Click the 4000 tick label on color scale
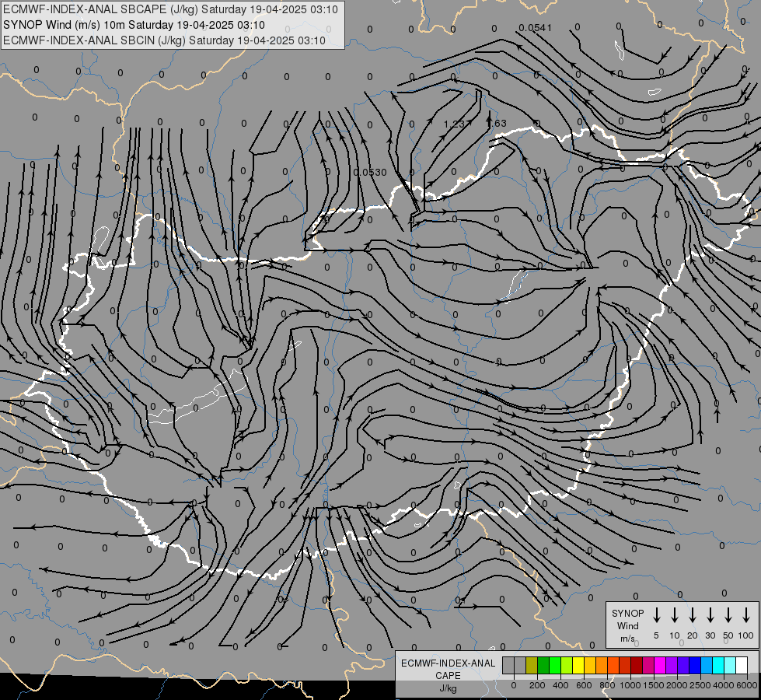Viewport: 761px width, 700px height. pos(724,685)
